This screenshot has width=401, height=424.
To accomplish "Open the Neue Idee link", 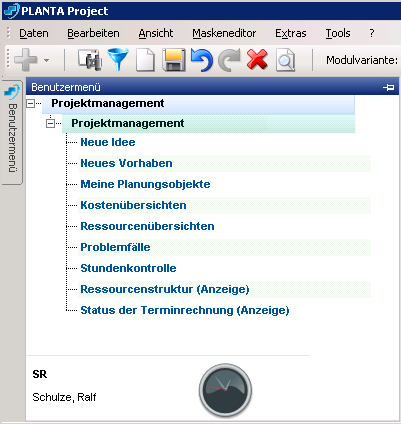I will point(108,142).
